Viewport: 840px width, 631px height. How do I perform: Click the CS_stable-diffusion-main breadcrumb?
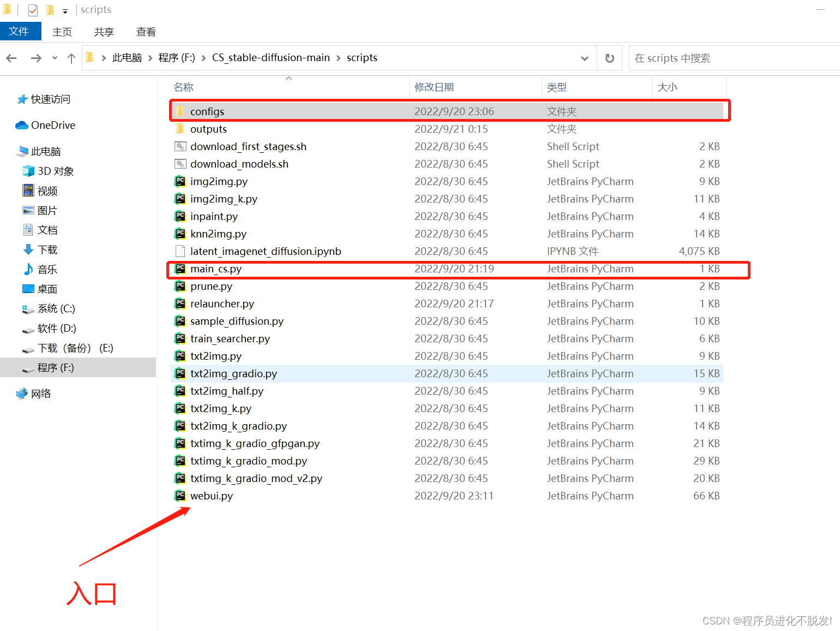(271, 58)
